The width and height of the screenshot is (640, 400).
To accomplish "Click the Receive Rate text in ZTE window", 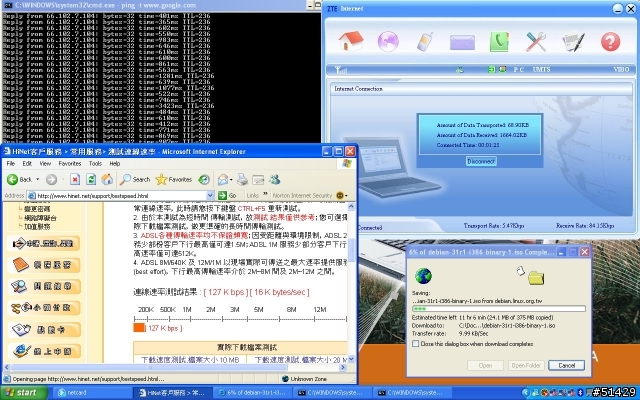I will coord(584,225).
